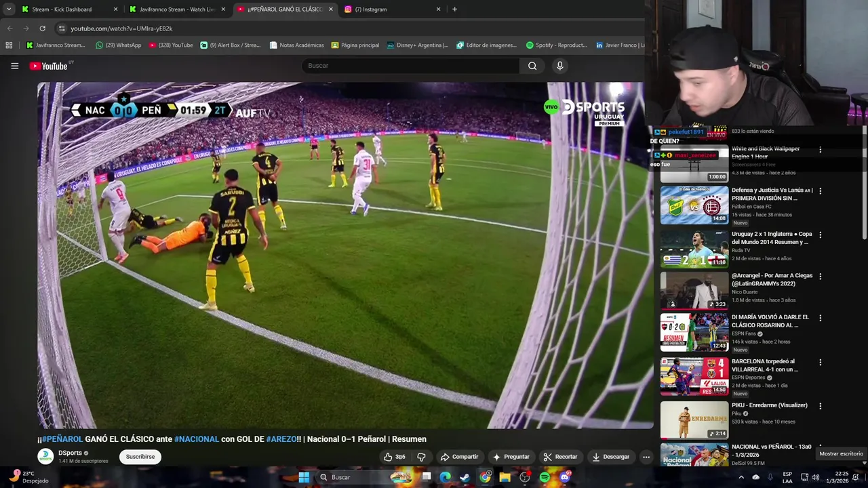Screen dimensions: 868x488
Task: Reload the page with the refresh icon
Action: 42,28
